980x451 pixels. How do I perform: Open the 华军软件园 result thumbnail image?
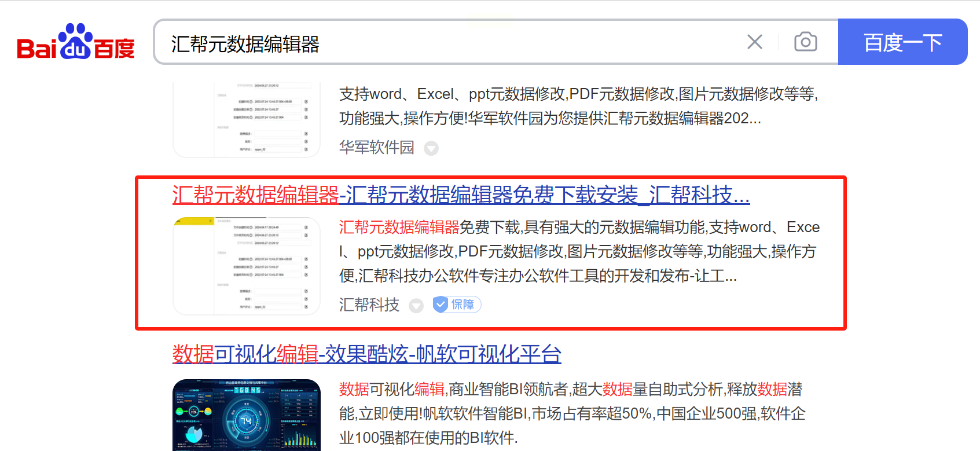coord(247,119)
